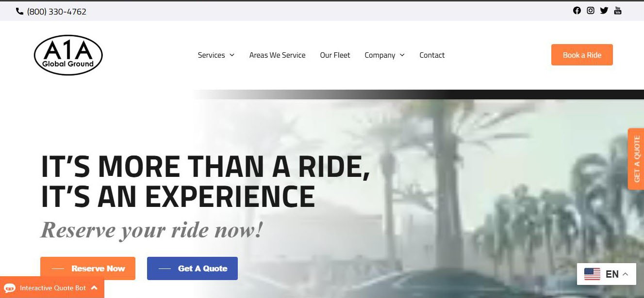Click the phone handset icon

point(19,11)
